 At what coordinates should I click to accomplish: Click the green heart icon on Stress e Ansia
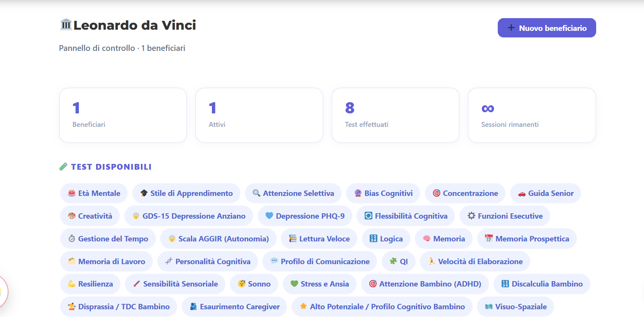(x=294, y=284)
